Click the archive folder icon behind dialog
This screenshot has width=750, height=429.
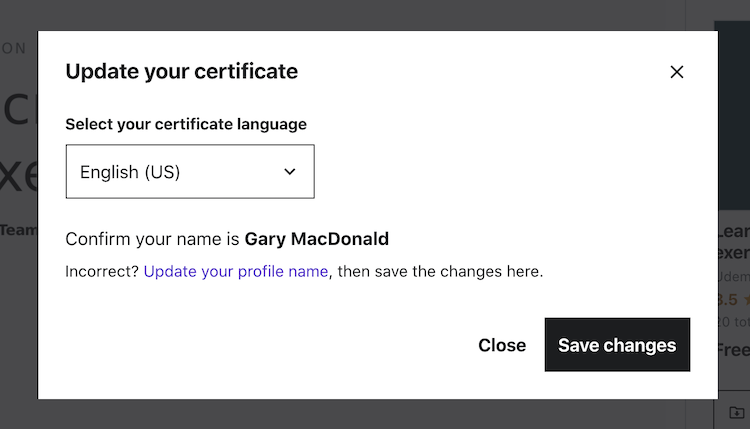click(736, 412)
